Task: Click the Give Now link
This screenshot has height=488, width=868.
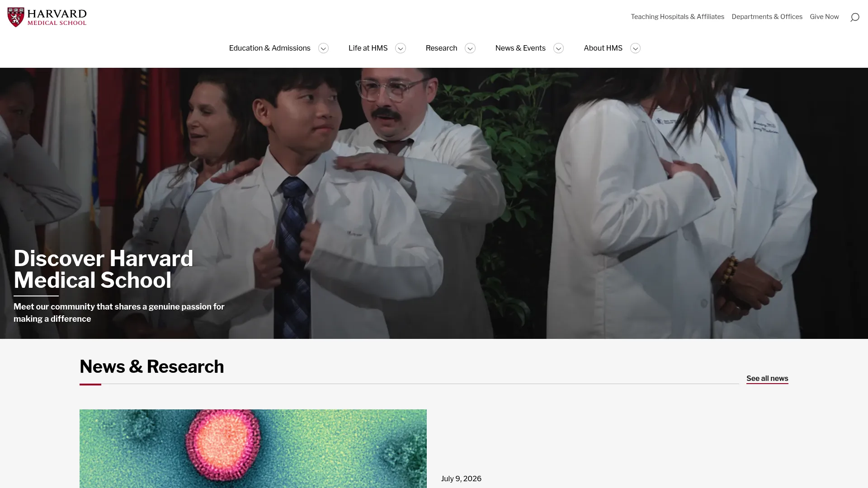Action: point(824,17)
